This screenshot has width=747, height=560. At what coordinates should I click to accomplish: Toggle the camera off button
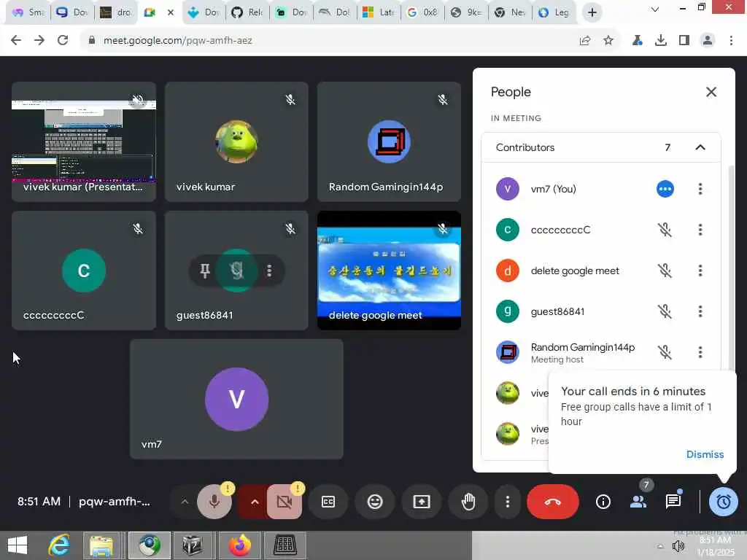[285, 502]
